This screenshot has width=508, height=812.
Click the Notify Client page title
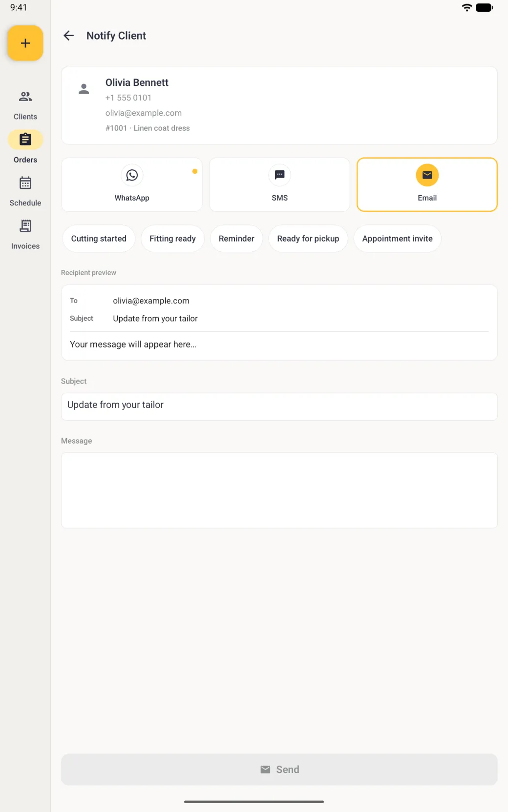click(x=116, y=36)
